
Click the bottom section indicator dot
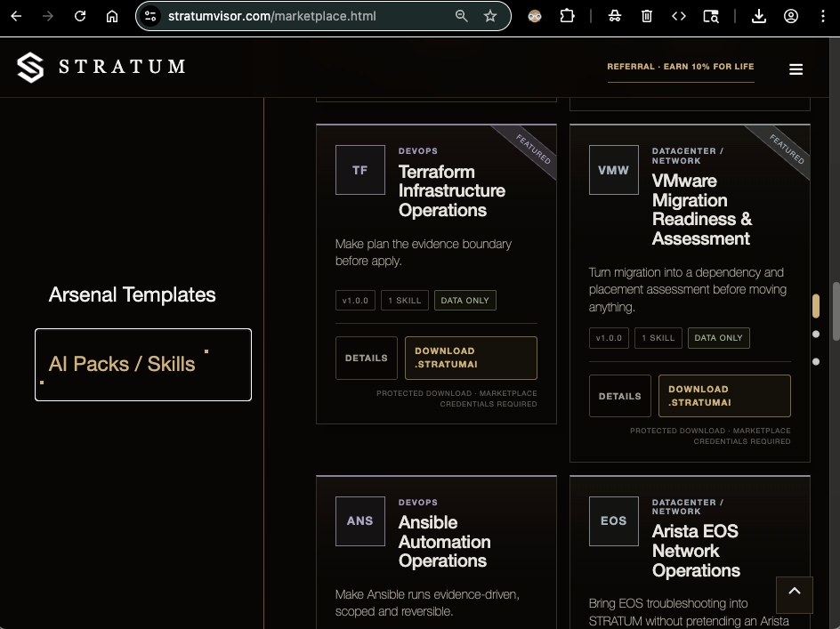point(815,361)
